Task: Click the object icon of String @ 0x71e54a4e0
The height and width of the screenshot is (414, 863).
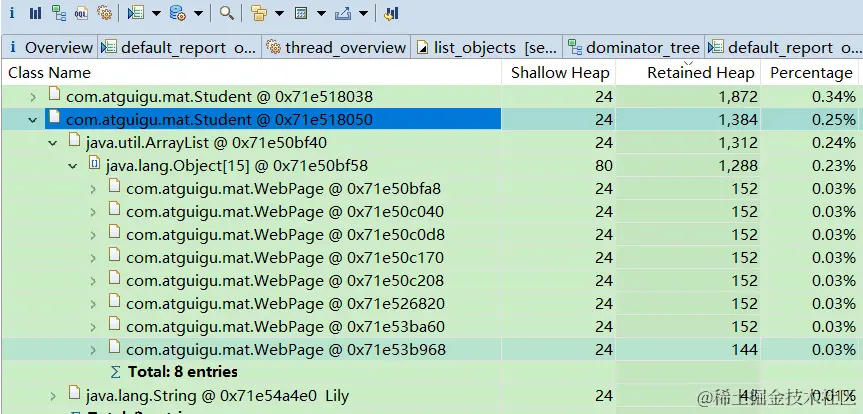Action: click(x=74, y=394)
